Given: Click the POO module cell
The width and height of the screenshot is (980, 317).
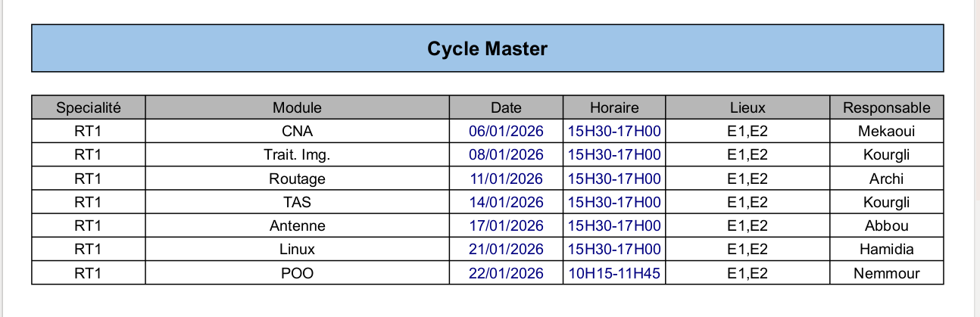Looking at the screenshot, I should tap(297, 274).
